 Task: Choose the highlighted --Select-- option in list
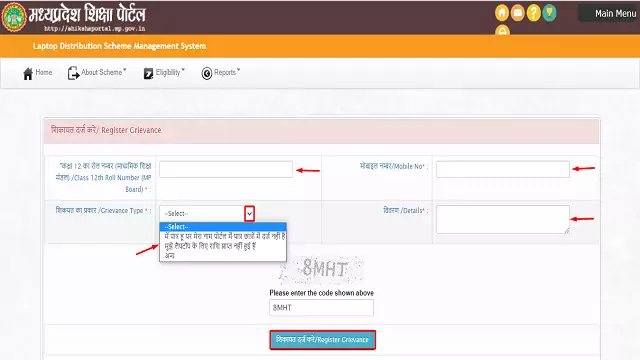pos(223,227)
